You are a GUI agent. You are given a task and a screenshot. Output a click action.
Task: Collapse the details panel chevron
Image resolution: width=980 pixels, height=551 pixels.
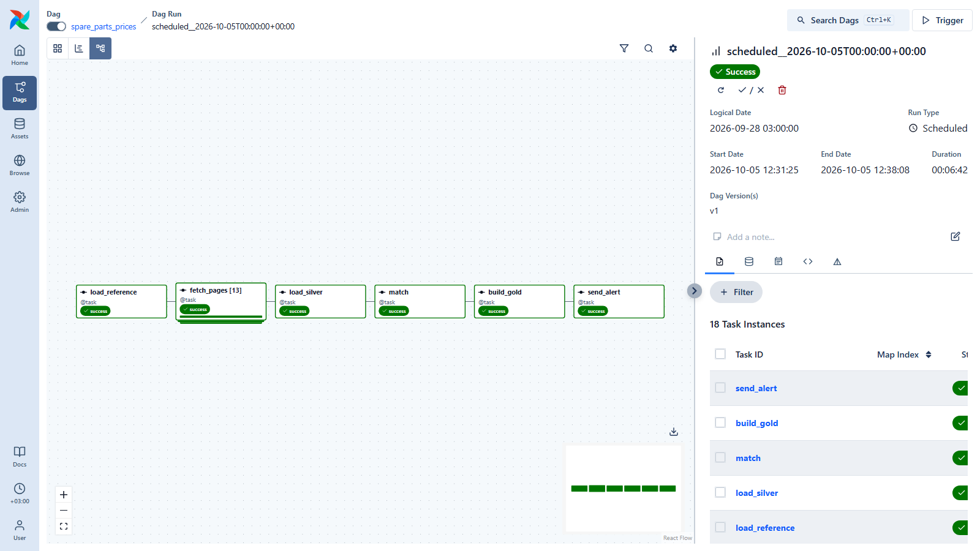(x=694, y=291)
